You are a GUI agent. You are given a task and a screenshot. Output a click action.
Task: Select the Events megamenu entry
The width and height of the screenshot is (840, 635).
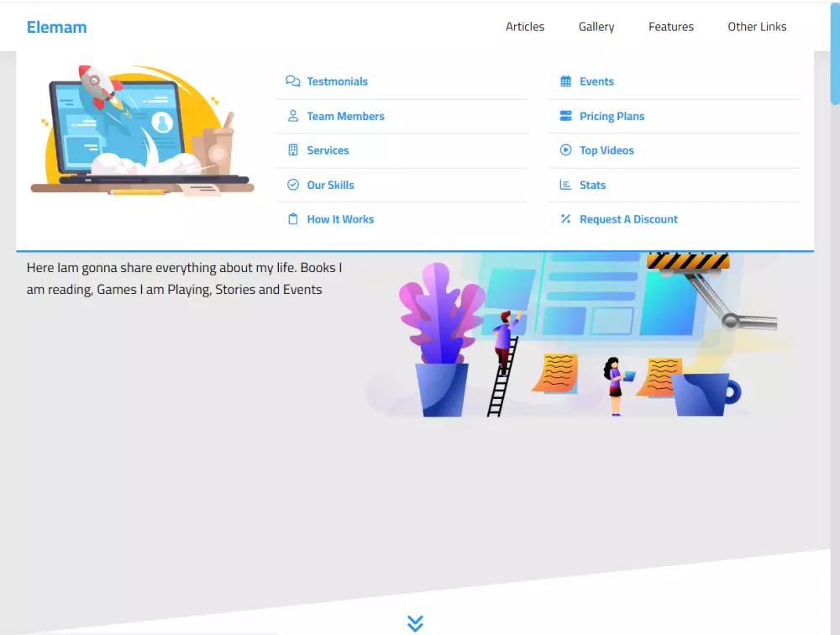[596, 81]
